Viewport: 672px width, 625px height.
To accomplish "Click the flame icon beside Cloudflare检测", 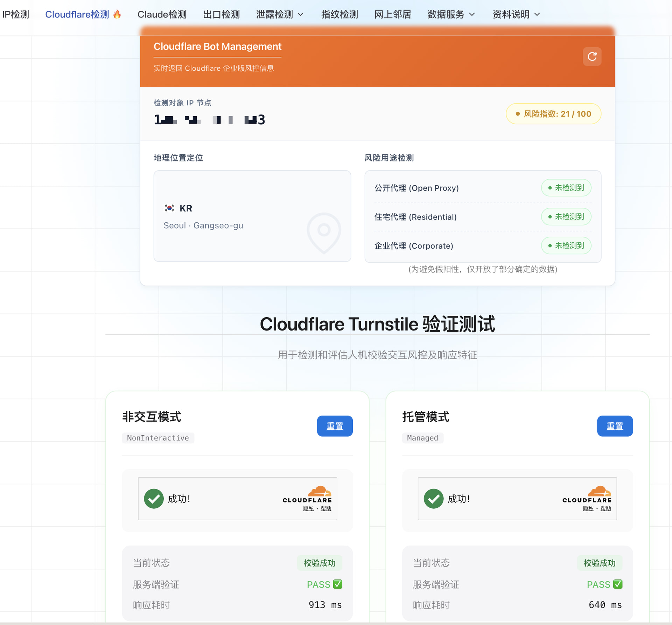I will click(117, 14).
